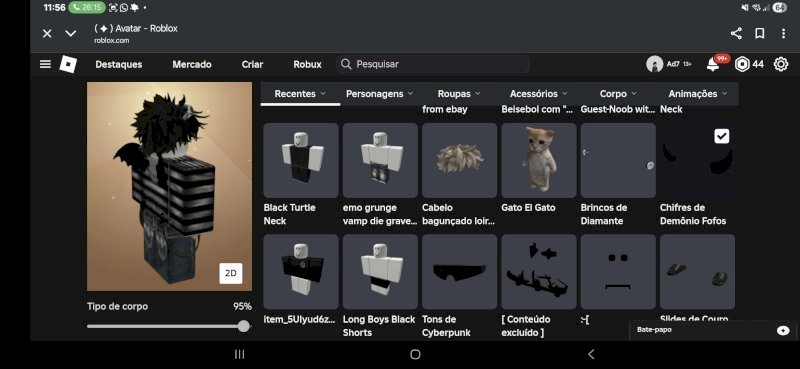Image resolution: width=800 pixels, height=369 pixels.
Task: Go to Destaques in the navbar
Action: [x=119, y=64]
